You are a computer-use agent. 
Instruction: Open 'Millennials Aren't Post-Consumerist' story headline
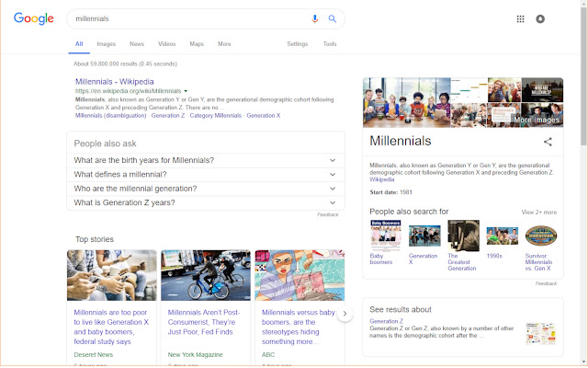(204, 322)
